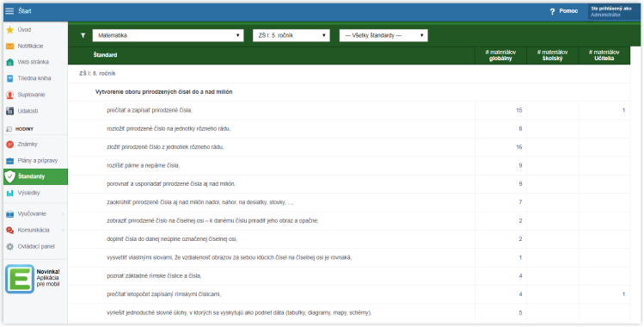
Task: Click the materiálov Učitelia column header
Action: (604, 55)
